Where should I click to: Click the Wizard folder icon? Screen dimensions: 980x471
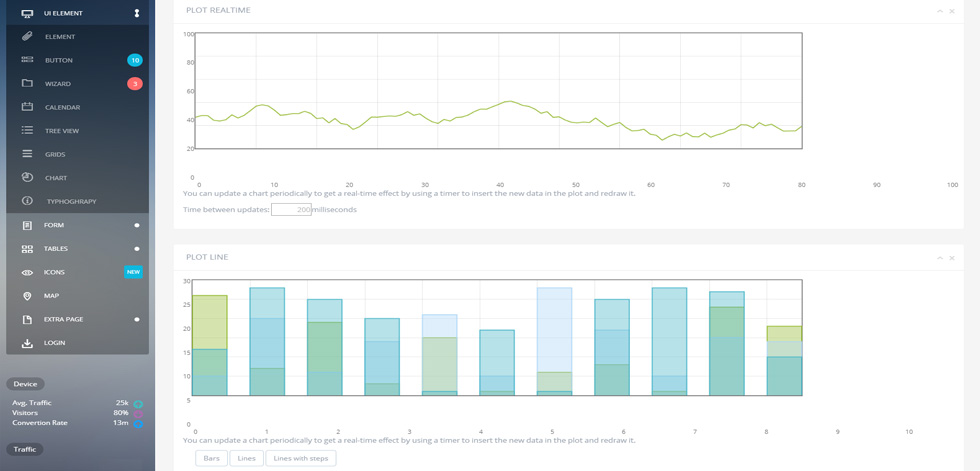click(x=27, y=84)
